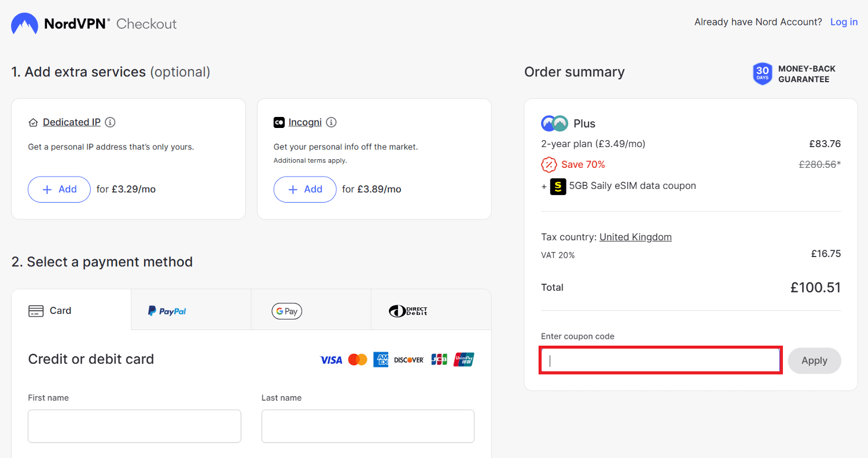The width and height of the screenshot is (868, 458).
Task: Apply the coupon code
Action: 814,361
